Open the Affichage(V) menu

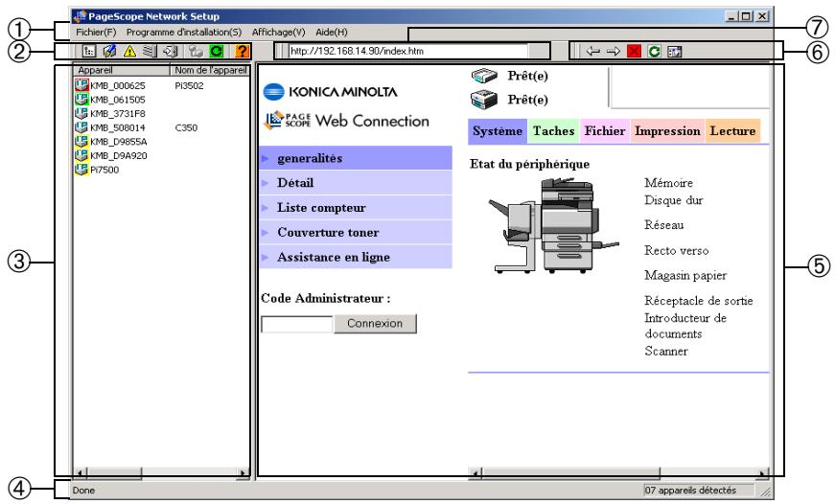pyautogui.click(x=279, y=32)
